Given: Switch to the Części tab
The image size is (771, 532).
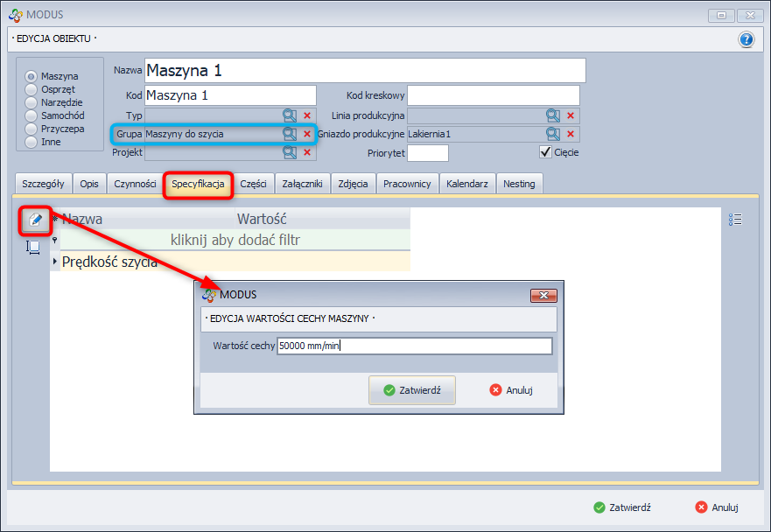Looking at the screenshot, I should click(x=253, y=184).
